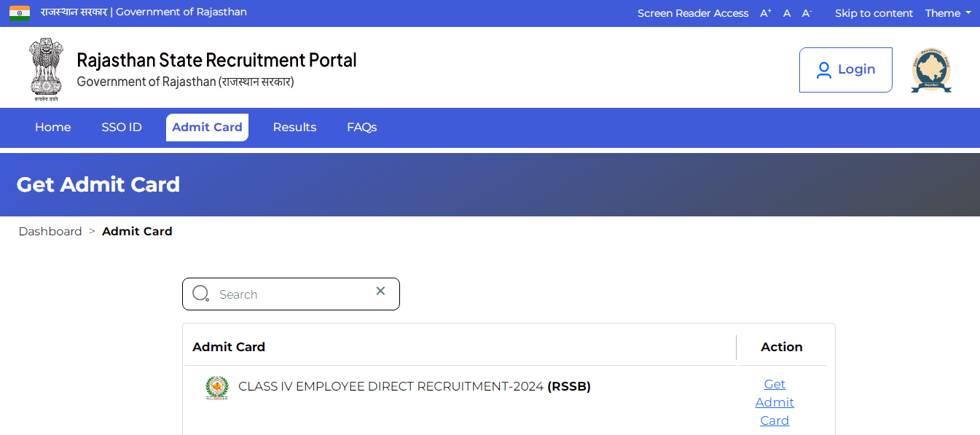
Task: Click CLASS IV EMPLOYEE DIRECT RECRUITMENT-2024 row text
Action: tap(415, 386)
